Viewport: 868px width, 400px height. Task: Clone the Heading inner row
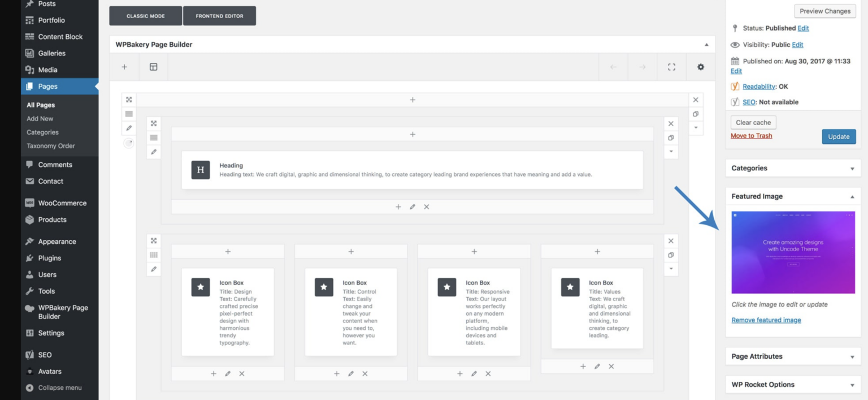[671, 137]
